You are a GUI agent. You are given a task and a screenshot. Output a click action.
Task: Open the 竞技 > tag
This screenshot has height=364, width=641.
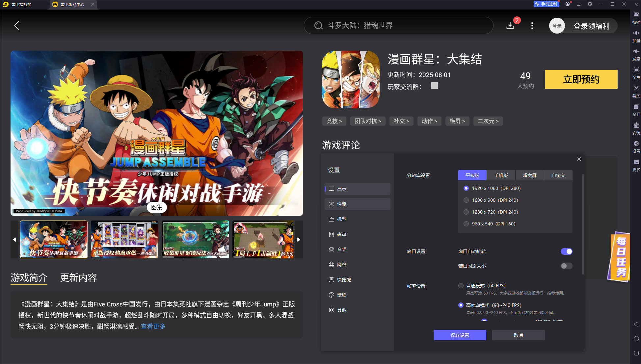click(334, 121)
